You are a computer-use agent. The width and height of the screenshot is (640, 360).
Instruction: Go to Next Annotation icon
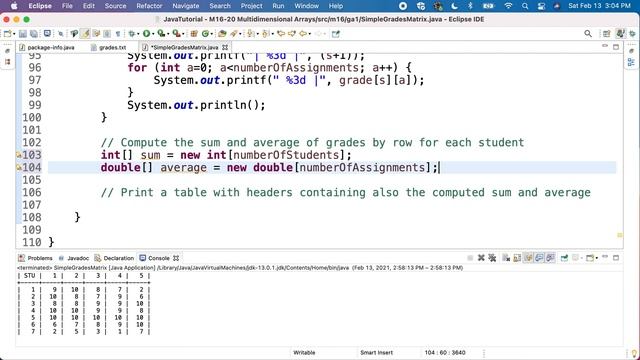[251, 34]
